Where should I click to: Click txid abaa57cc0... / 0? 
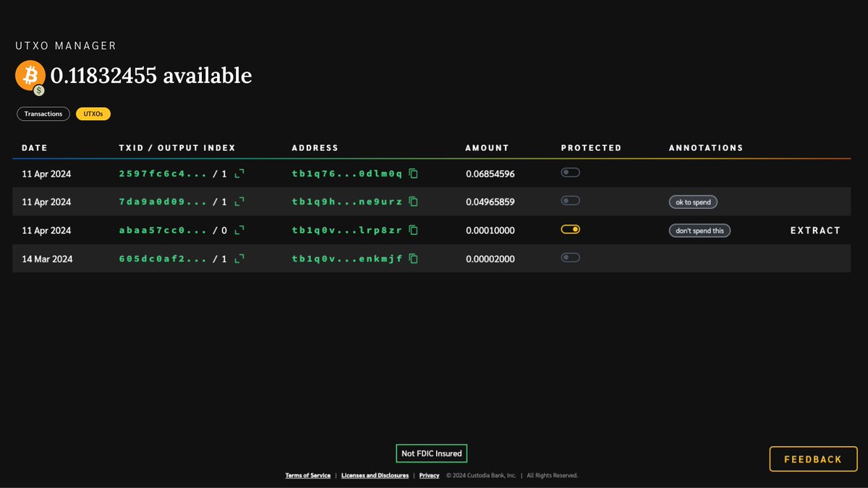point(173,231)
